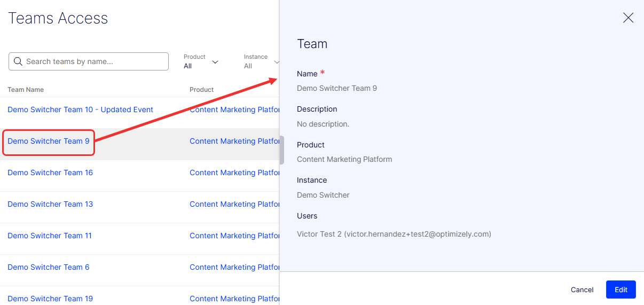Click the magnifier icon in search box
The width and height of the screenshot is (644, 305).
18,61
